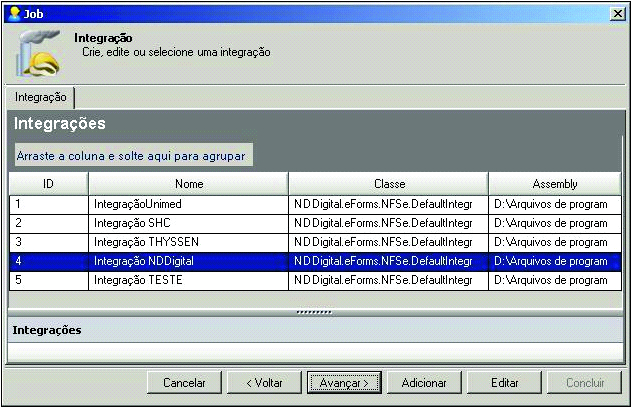The width and height of the screenshot is (631, 407).
Task: Select the Integração NDDigital row
Action: 188,261
